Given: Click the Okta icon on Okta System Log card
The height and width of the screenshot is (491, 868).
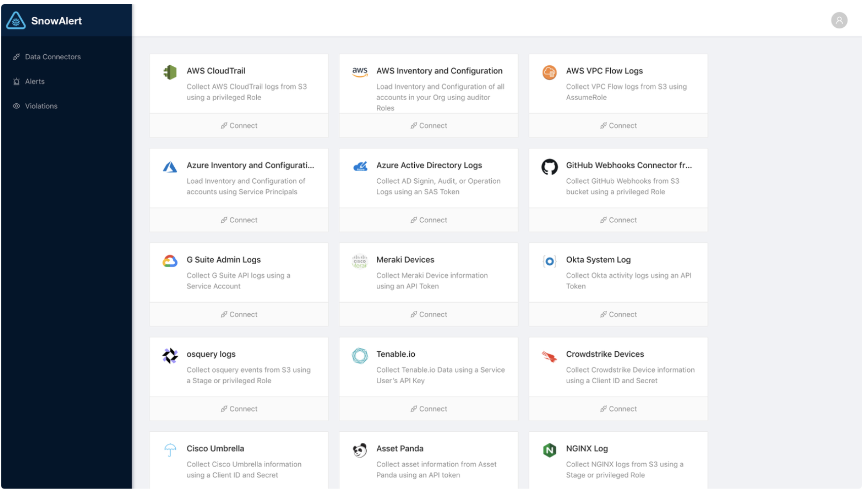Looking at the screenshot, I should [549, 261].
